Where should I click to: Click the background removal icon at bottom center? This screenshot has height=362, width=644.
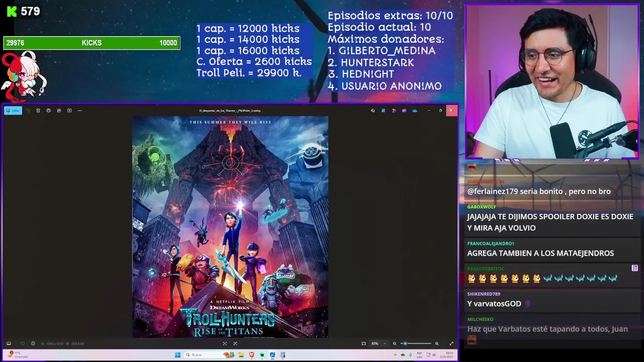coord(235,343)
